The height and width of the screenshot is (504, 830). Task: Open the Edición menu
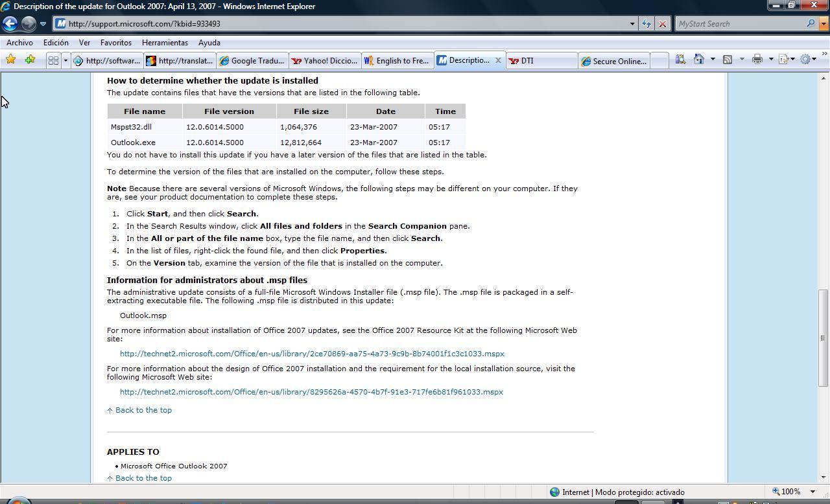[x=56, y=42]
